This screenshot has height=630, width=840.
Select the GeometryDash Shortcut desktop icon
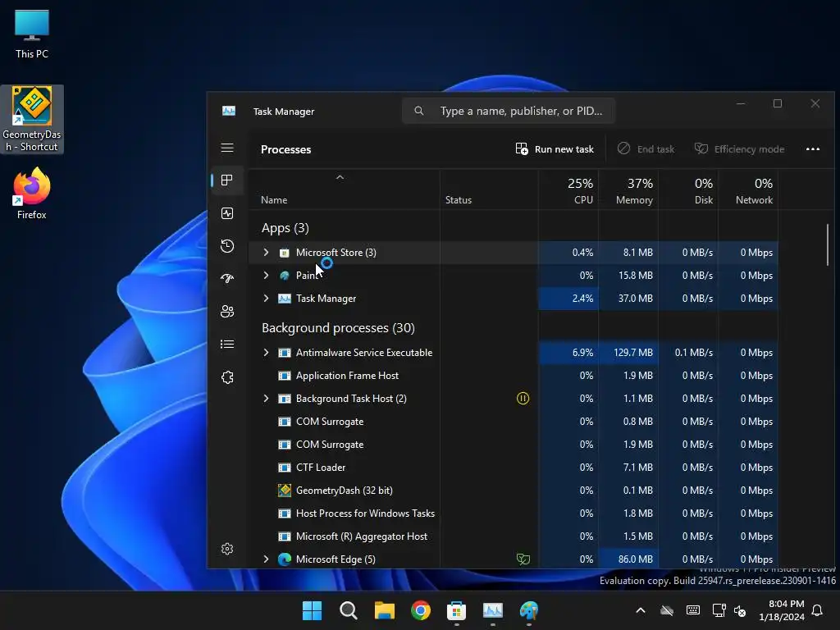click(x=32, y=120)
